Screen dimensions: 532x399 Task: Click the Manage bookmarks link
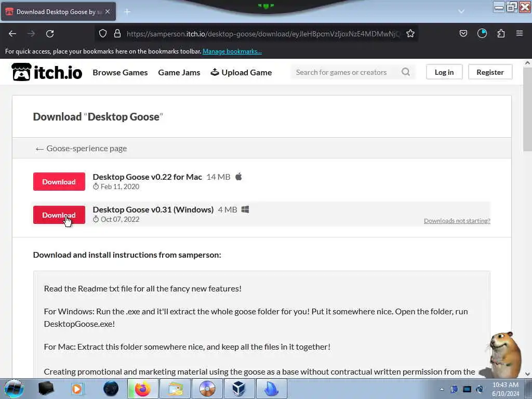(232, 51)
